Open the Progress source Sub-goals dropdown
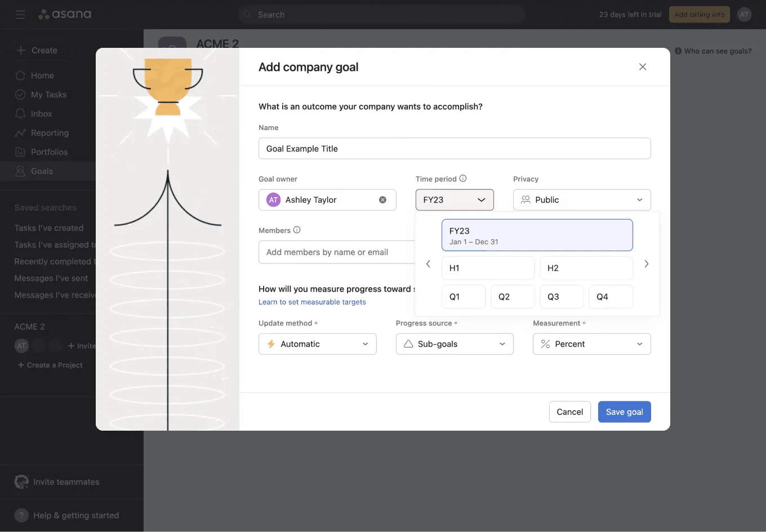 [x=454, y=344]
